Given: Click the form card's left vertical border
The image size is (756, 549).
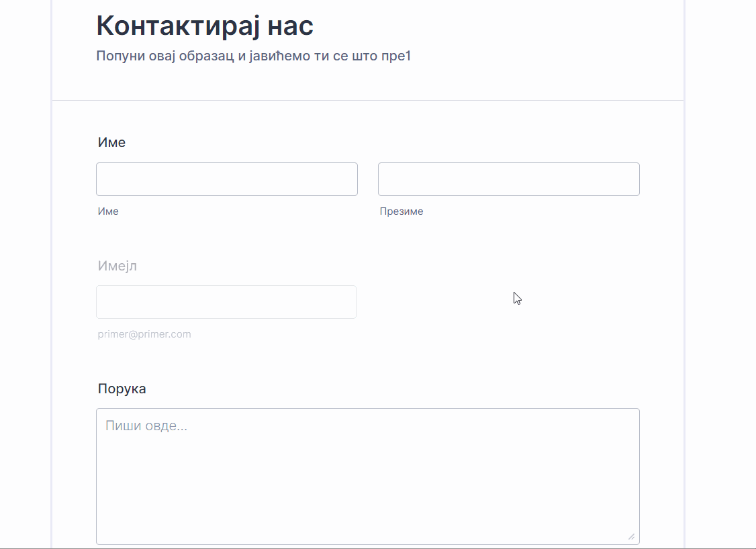Looking at the screenshot, I should click(52, 268).
